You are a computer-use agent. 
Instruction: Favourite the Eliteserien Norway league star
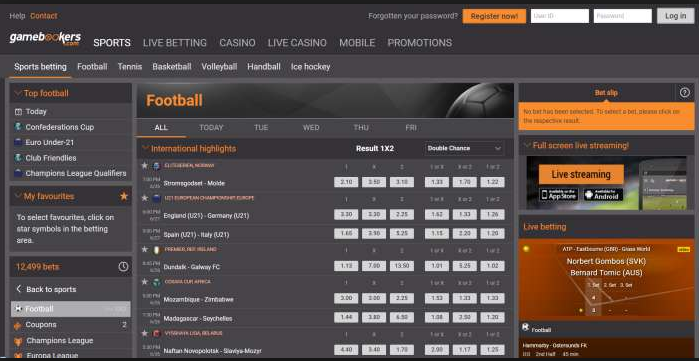click(144, 165)
